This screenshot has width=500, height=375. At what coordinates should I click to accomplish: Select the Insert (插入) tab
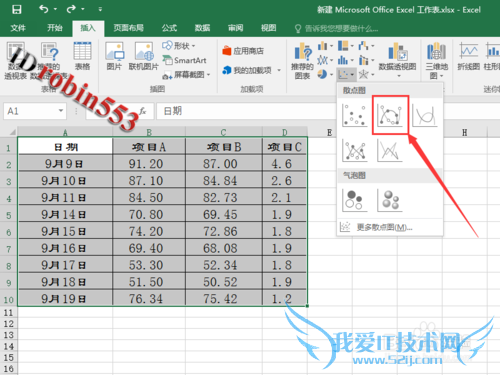coord(88,28)
